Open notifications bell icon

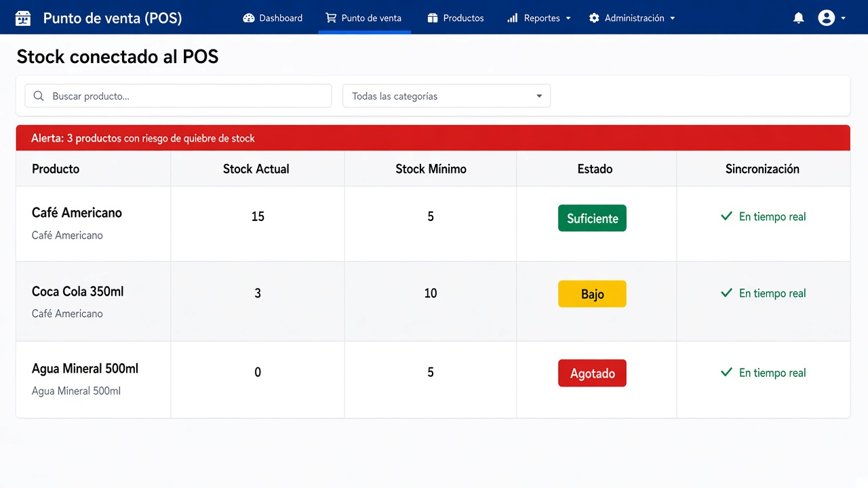tap(799, 18)
